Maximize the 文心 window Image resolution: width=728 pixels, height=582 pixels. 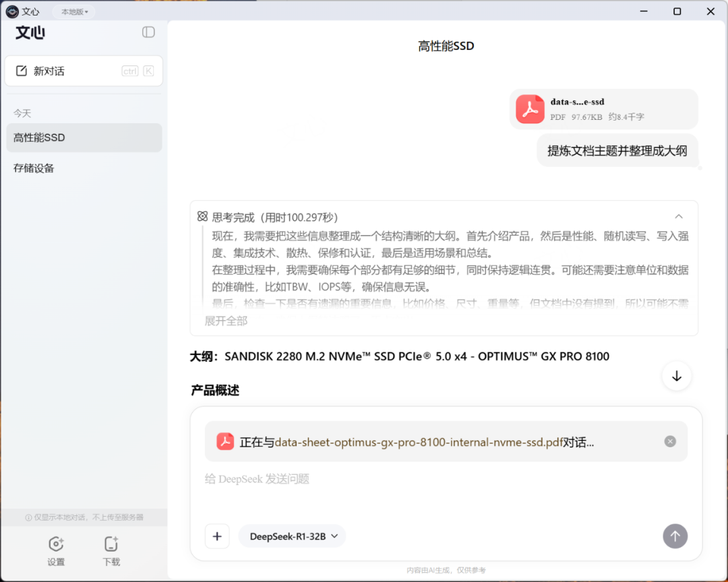point(677,11)
